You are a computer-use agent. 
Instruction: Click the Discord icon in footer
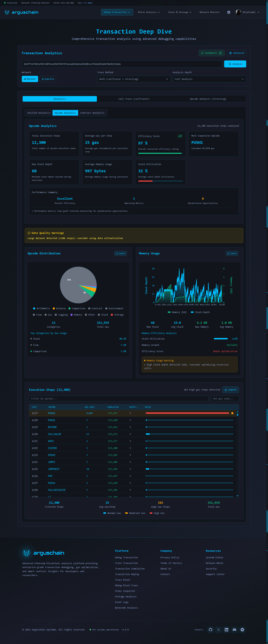pyautogui.click(x=234, y=629)
